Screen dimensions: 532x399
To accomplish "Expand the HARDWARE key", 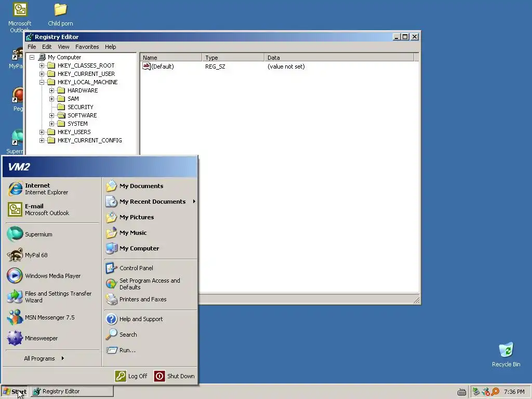I will [x=51, y=90].
